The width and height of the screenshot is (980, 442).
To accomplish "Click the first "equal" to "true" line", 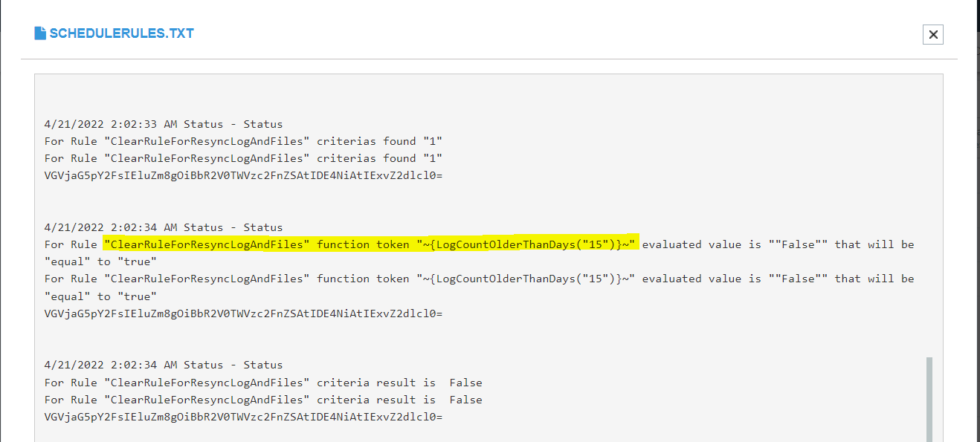I will tap(101, 261).
